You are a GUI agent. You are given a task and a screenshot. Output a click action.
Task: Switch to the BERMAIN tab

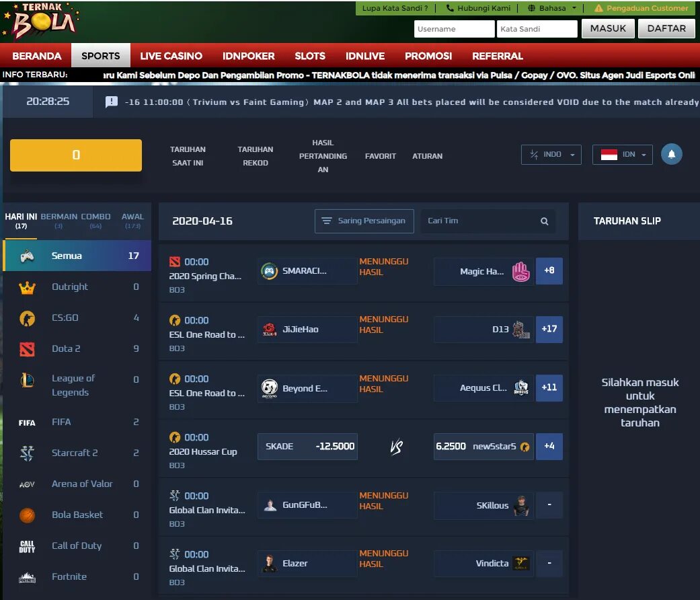click(59, 221)
